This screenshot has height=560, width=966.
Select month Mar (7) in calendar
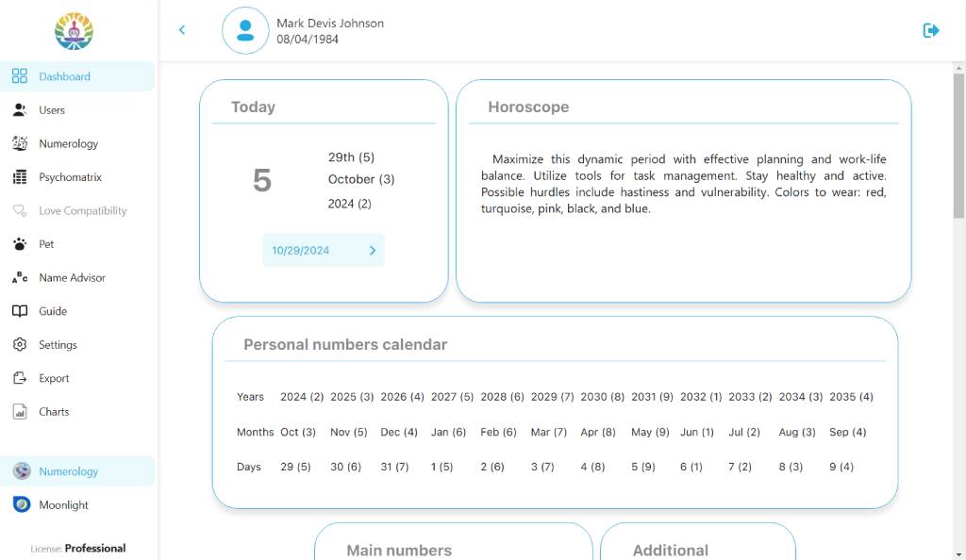click(x=549, y=432)
